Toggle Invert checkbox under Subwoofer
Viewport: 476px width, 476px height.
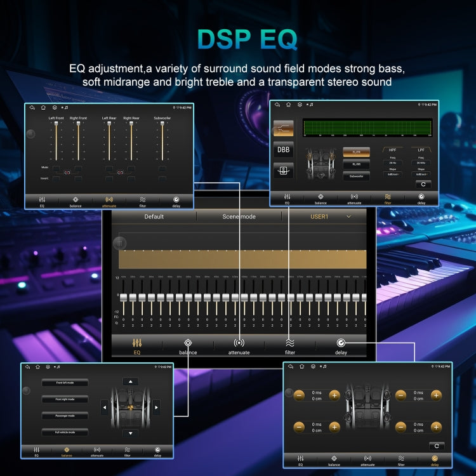tap(162, 179)
